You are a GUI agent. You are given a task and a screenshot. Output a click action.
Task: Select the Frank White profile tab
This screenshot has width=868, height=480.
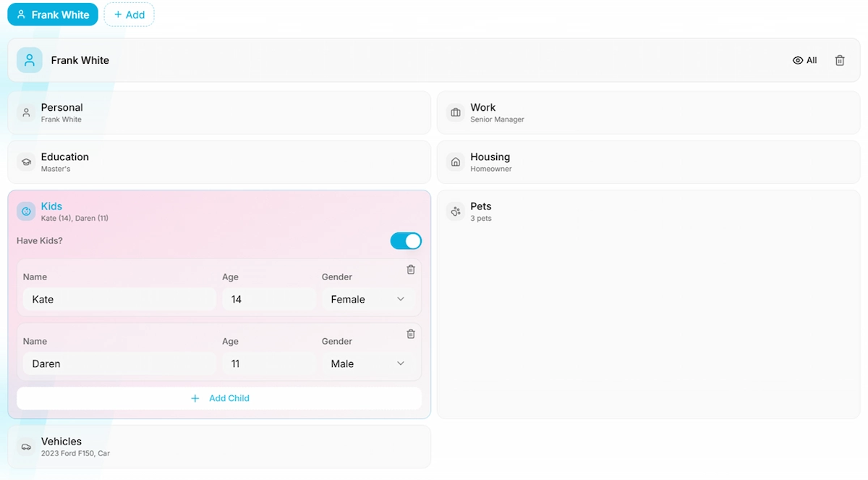coord(52,14)
